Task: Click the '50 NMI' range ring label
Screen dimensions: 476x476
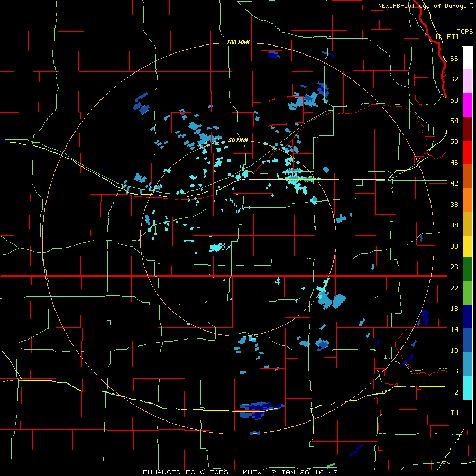Action: coord(238,140)
